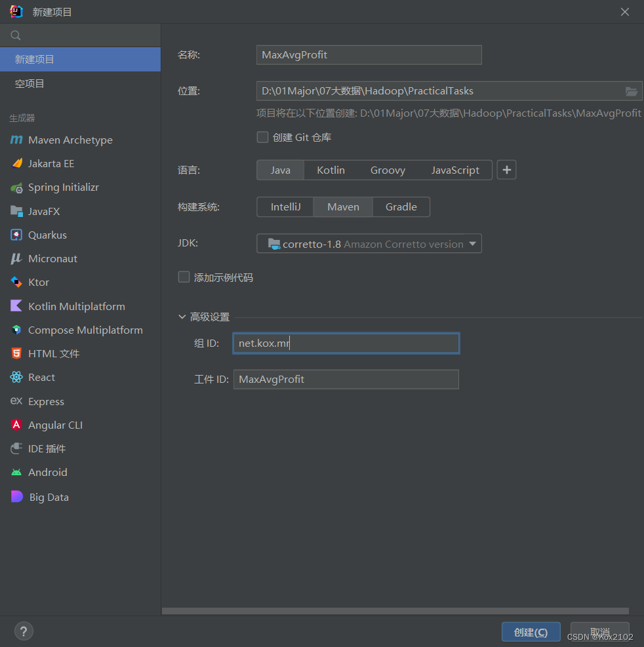
Task: Click the Angular CLI icon
Action: coord(16,425)
